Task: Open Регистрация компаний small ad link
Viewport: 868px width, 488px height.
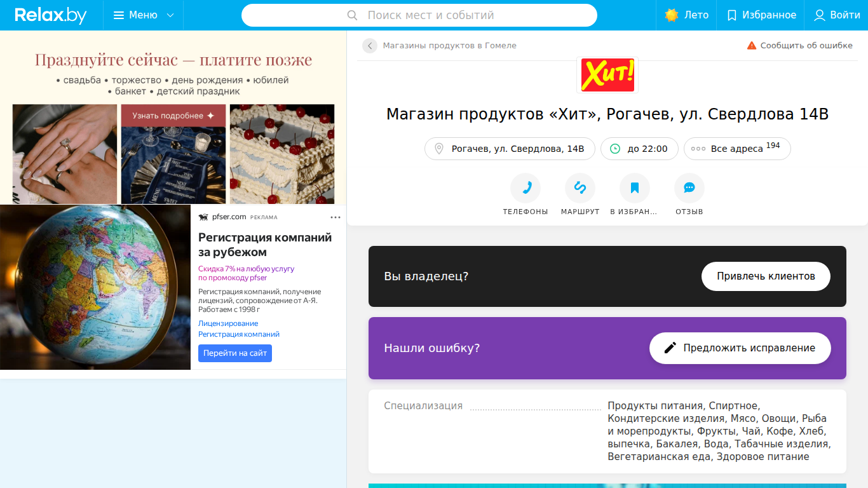Action: click(239, 334)
